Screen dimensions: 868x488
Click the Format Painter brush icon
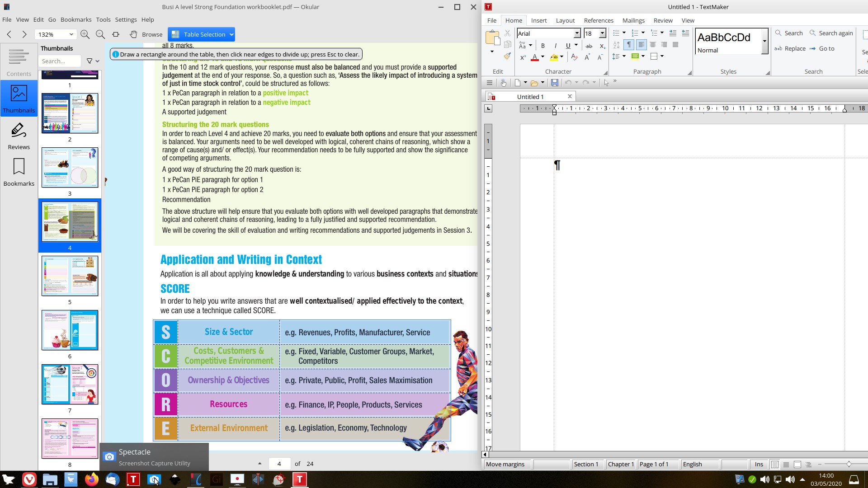(507, 56)
